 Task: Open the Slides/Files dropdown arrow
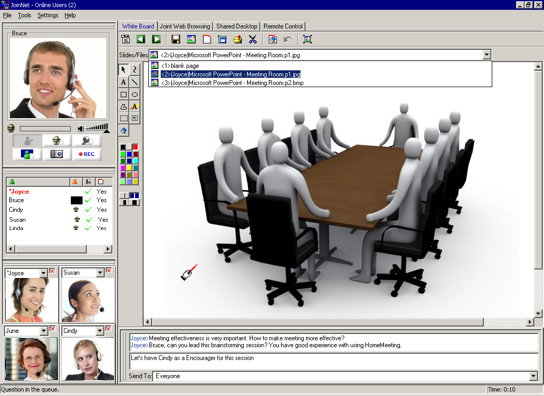pos(486,54)
